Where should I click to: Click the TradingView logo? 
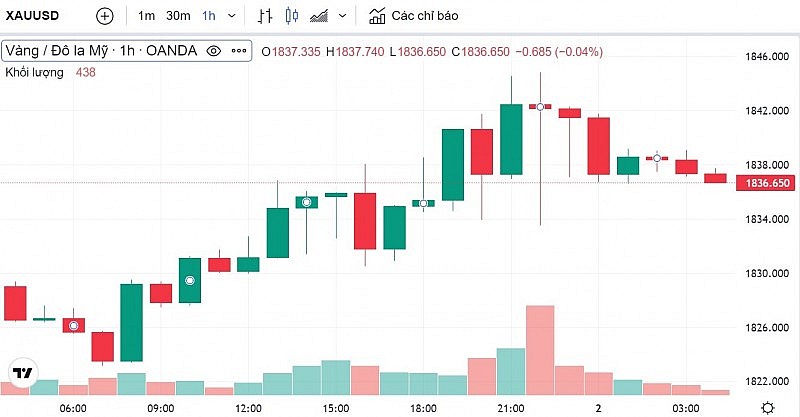[21, 373]
